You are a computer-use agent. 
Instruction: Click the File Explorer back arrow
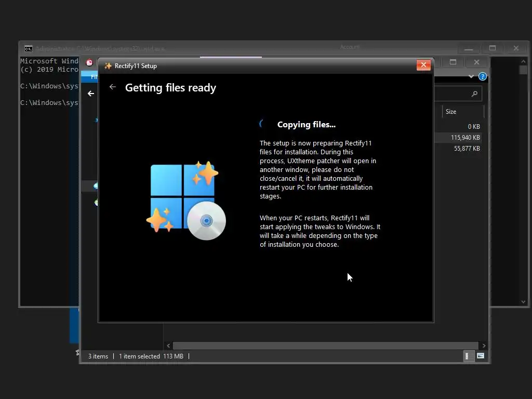pos(91,94)
